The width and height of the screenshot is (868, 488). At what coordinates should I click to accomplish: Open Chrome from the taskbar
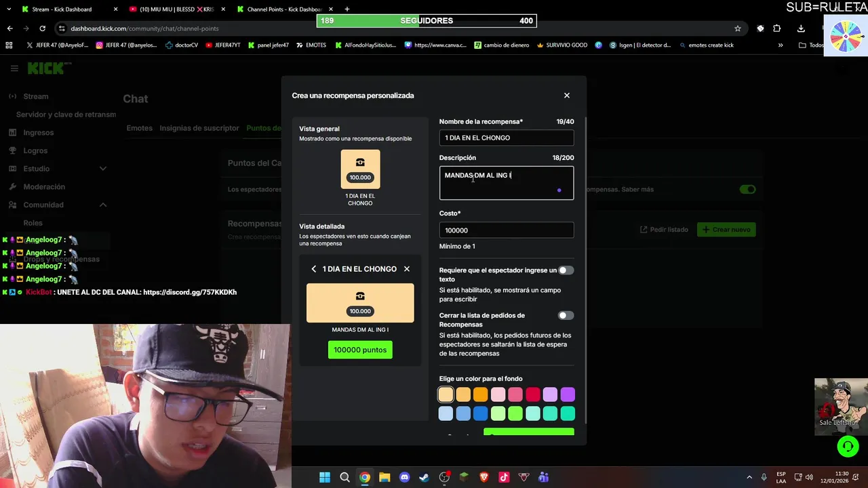(365, 477)
